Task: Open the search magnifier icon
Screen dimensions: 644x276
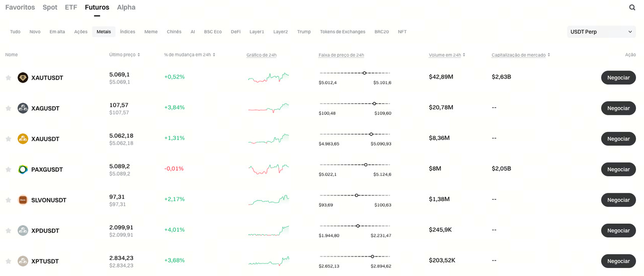Action: pyautogui.click(x=632, y=8)
